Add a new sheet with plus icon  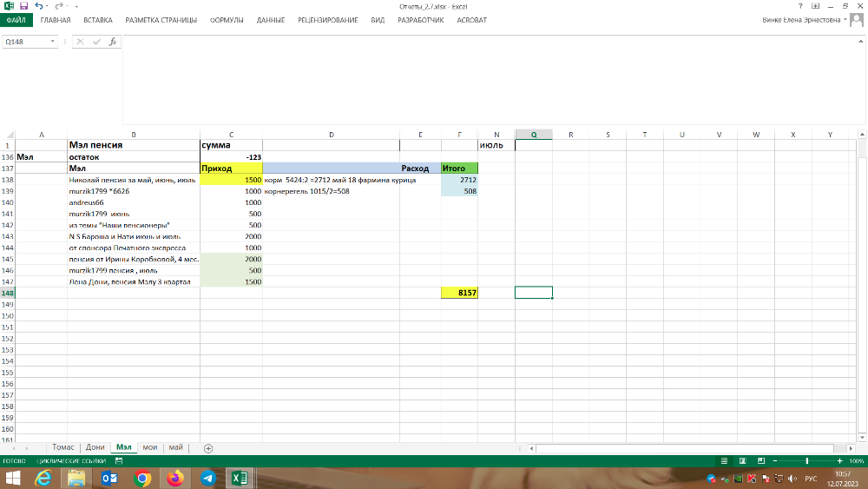207,448
